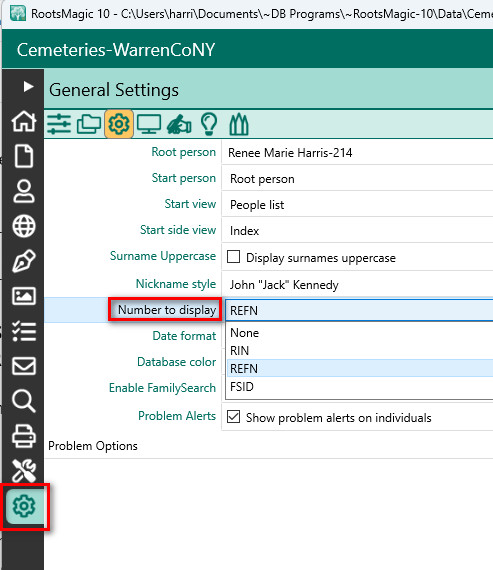
Task: Click the Enable FamilySearch label
Action: click(162, 388)
